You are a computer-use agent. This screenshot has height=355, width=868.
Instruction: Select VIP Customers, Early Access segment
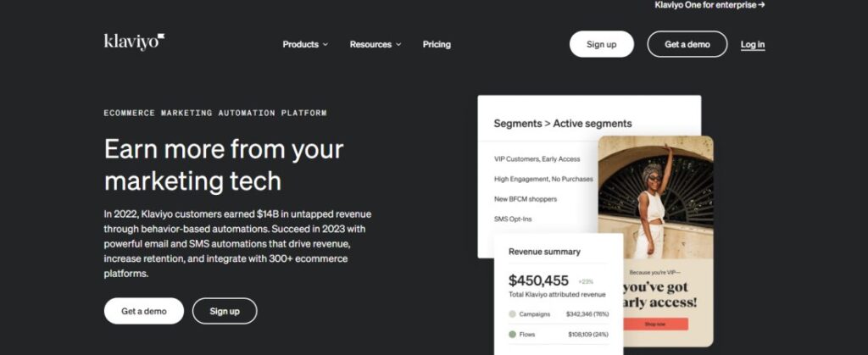[x=537, y=158]
